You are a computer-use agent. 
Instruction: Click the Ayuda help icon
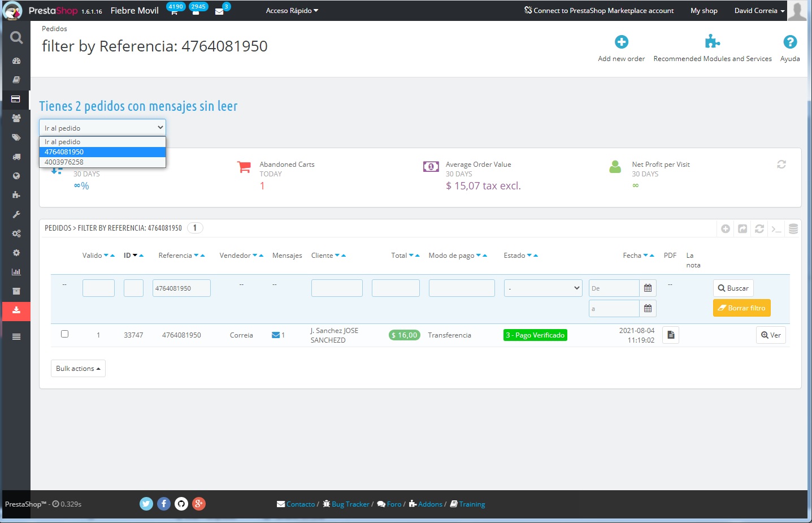(789, 42)
